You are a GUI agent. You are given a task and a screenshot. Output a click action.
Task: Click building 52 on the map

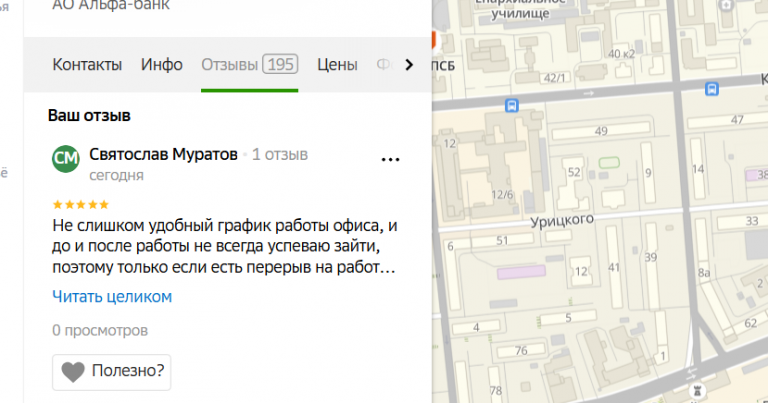click(x=574, y=172)
